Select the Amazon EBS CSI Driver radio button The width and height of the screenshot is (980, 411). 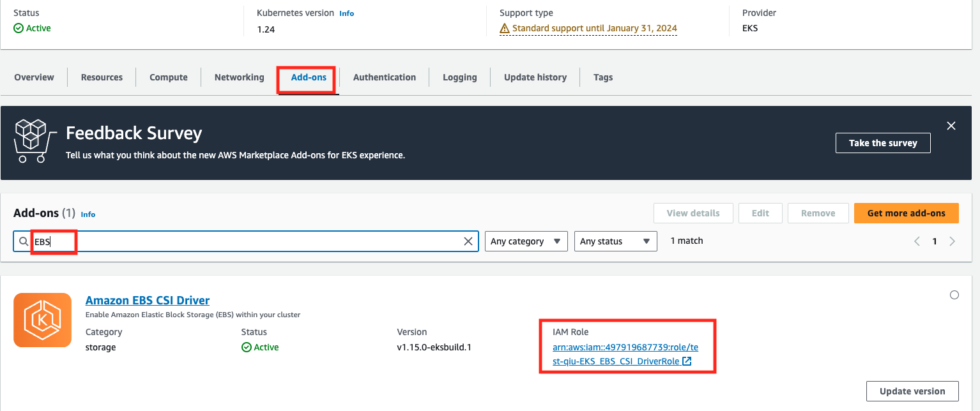coord(954,295)
